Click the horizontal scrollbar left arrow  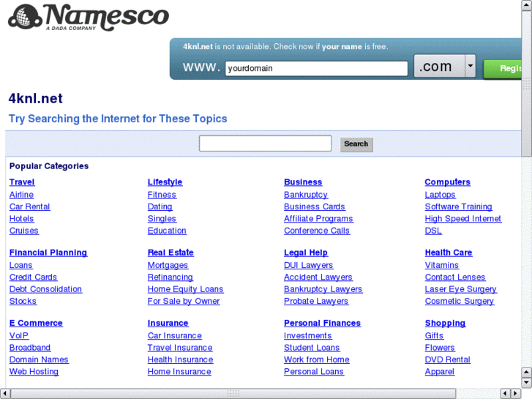(x=4, y=394)
